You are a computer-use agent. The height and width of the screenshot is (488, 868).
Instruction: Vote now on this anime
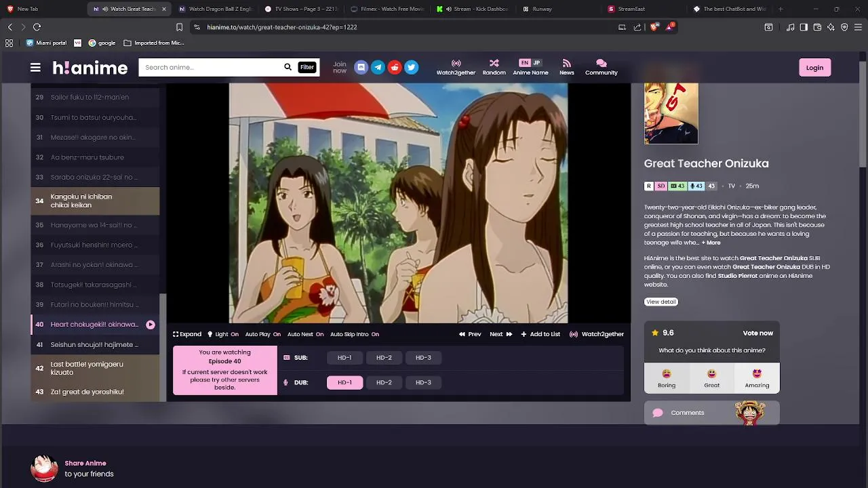click(757, 333)
